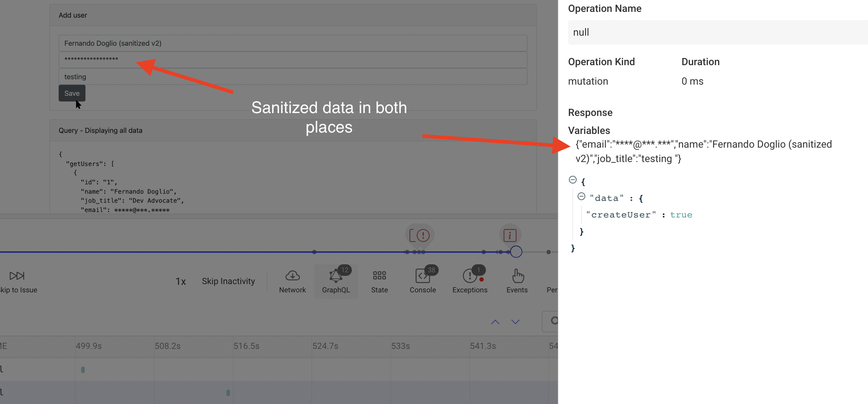Click the Skip to Issue icon
Image resolution: width=868 pixels, height=404 pixels.
pos(16,276)
